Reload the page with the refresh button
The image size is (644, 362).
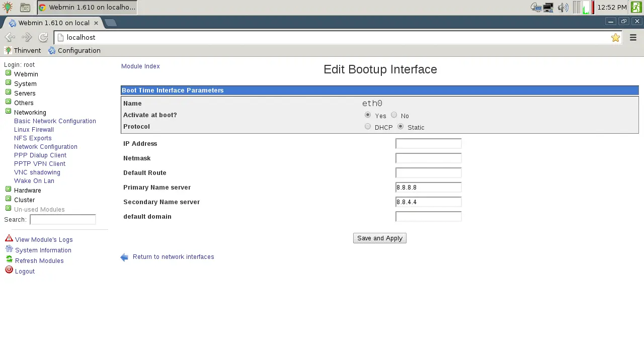click(43, 38)
